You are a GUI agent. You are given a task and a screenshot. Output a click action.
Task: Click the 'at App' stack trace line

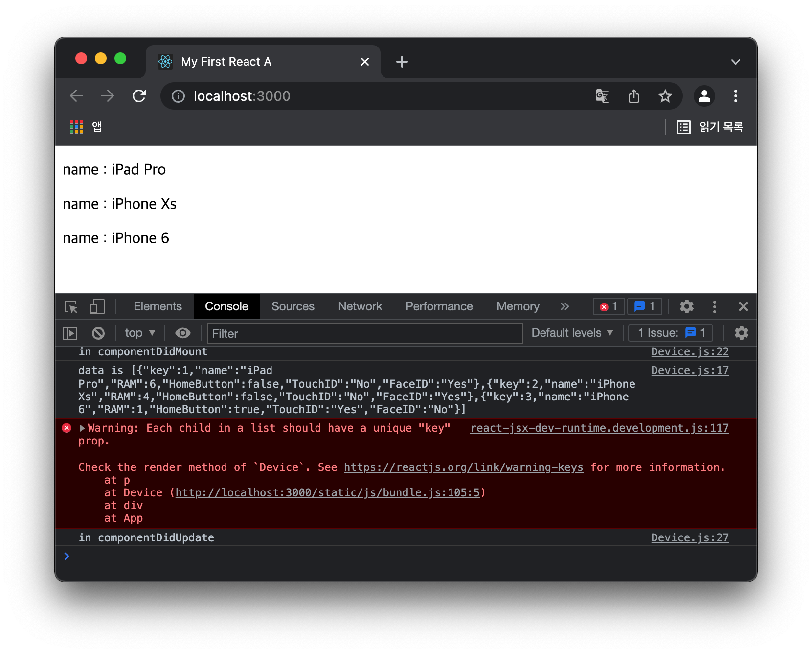123,518
